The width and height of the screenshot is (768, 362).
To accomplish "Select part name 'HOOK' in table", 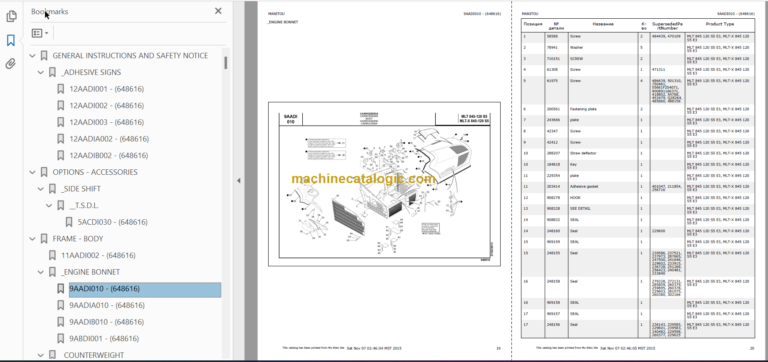I will [575, 197].
